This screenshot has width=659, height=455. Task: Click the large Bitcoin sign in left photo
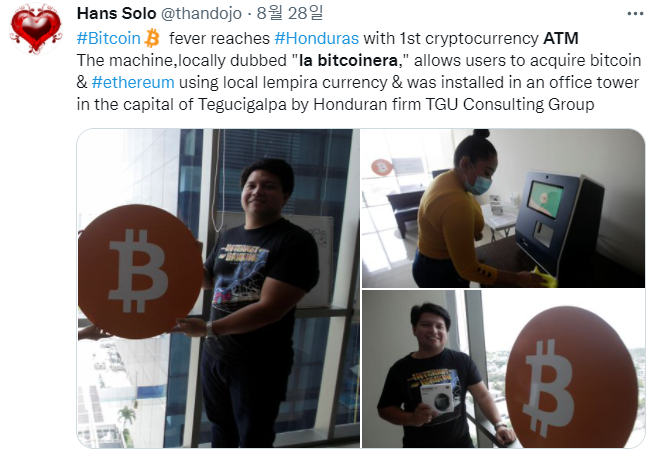coord(140,271)
